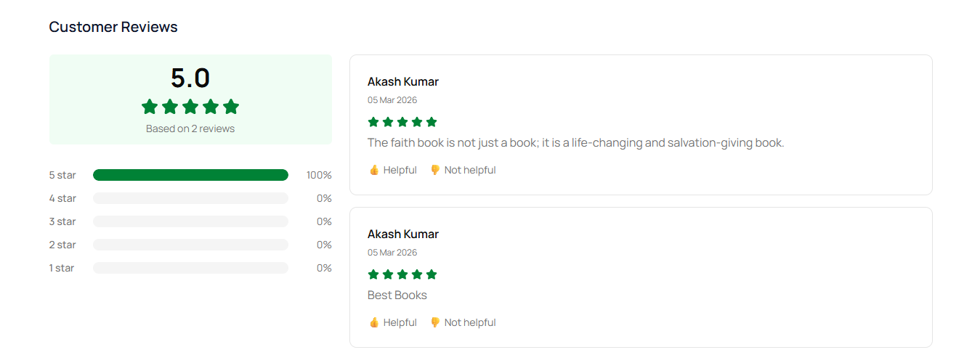Click thumbs-up icon on Best Books review

point(374,322)
